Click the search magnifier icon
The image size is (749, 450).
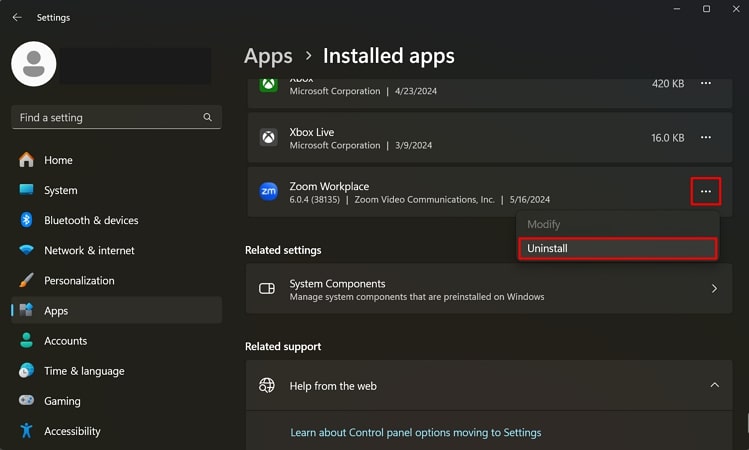point(208,117)
